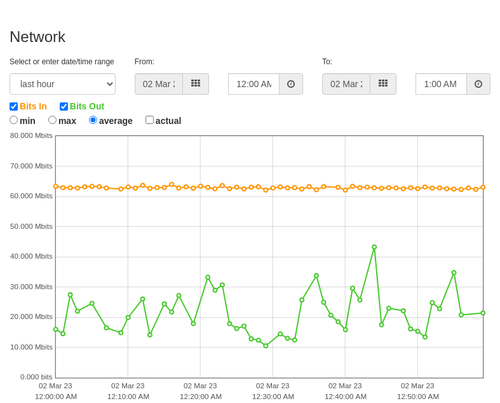Open the From date calendar picker icon

[x=196, y=84]
